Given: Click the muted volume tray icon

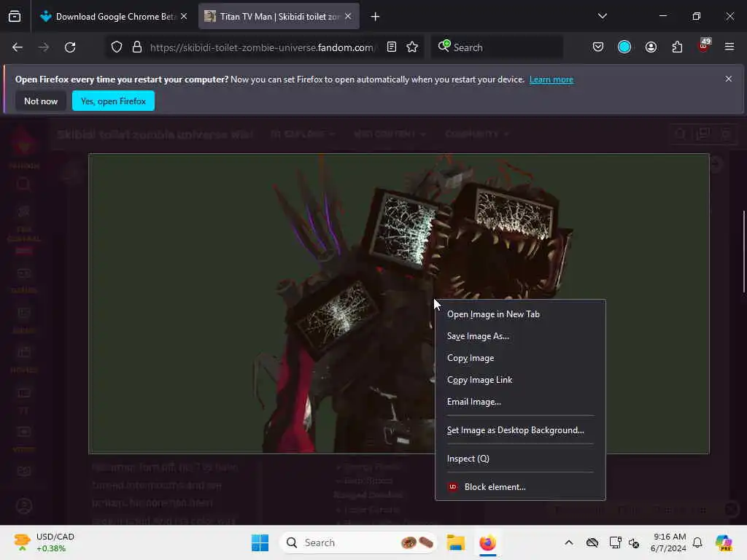Looking at the screenshot, I should coord(634,542).
